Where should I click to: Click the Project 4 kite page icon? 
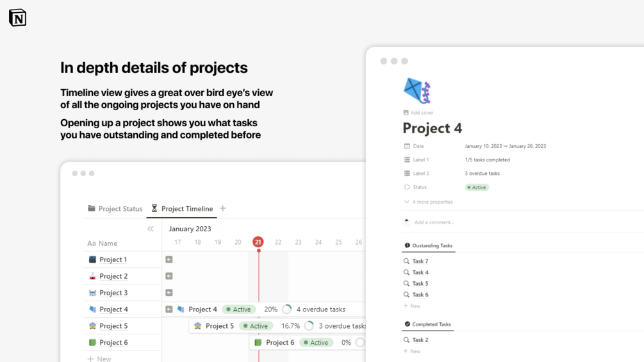[417, 90]
